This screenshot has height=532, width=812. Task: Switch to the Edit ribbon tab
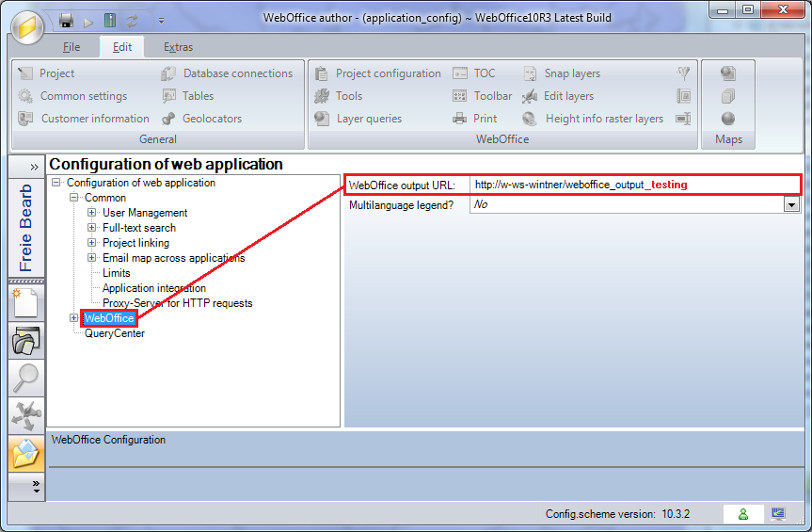(122, 47)
